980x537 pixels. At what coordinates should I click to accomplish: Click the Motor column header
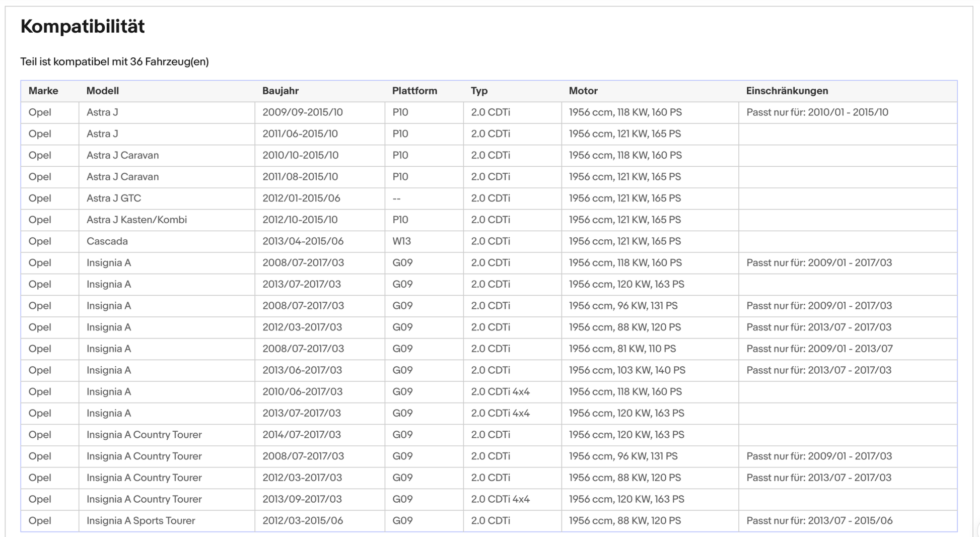583,91
